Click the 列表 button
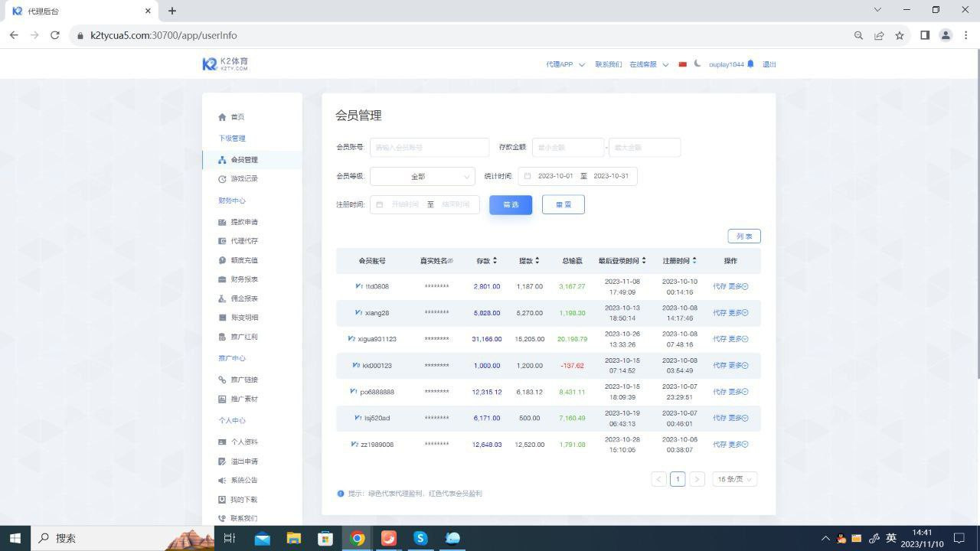The height and width of the screenshot is (551, 980). [x=744, y=236]
